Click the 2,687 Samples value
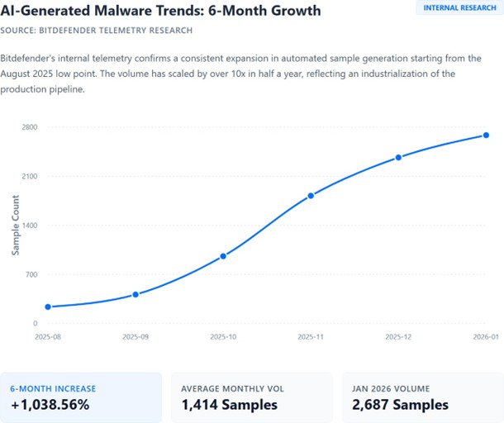The height and width of the screenshot is (423, 504). pos(400,405)
